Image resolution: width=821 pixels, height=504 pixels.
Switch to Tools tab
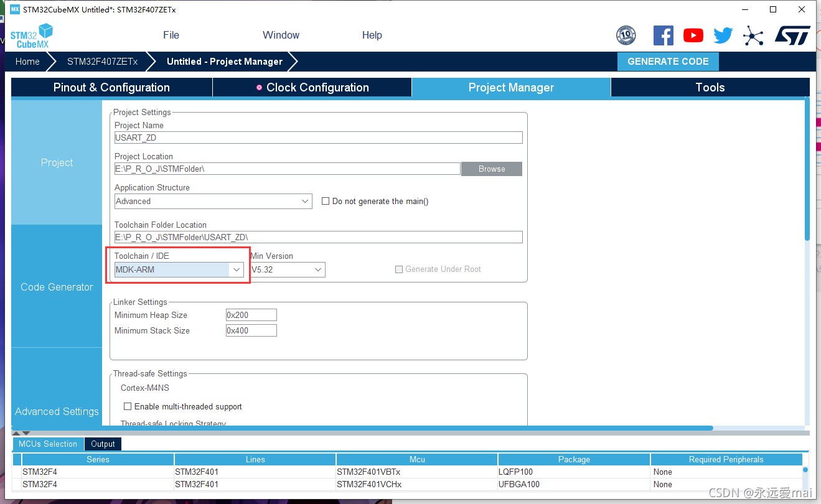(x=710, y=88)
